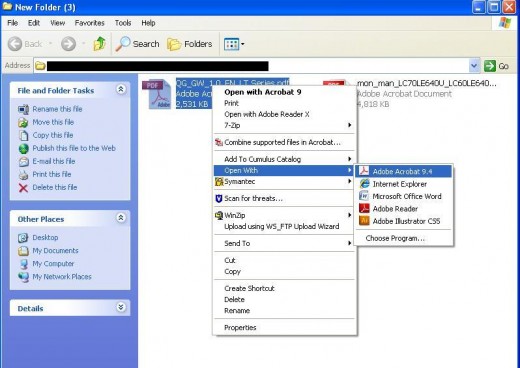Open the Views button dropdown arrow
This screenshot has height=368, width=520.
tap(242, 44)
